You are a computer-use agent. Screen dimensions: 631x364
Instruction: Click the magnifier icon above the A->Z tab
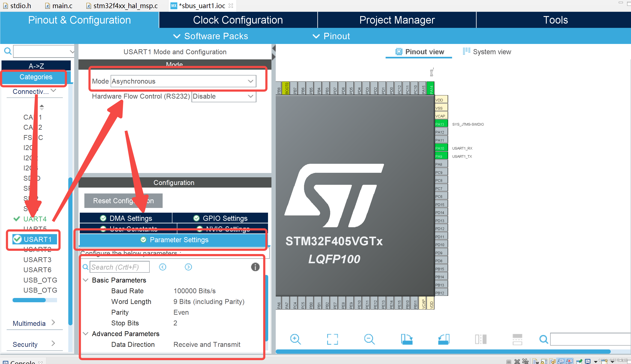[8, 51]
